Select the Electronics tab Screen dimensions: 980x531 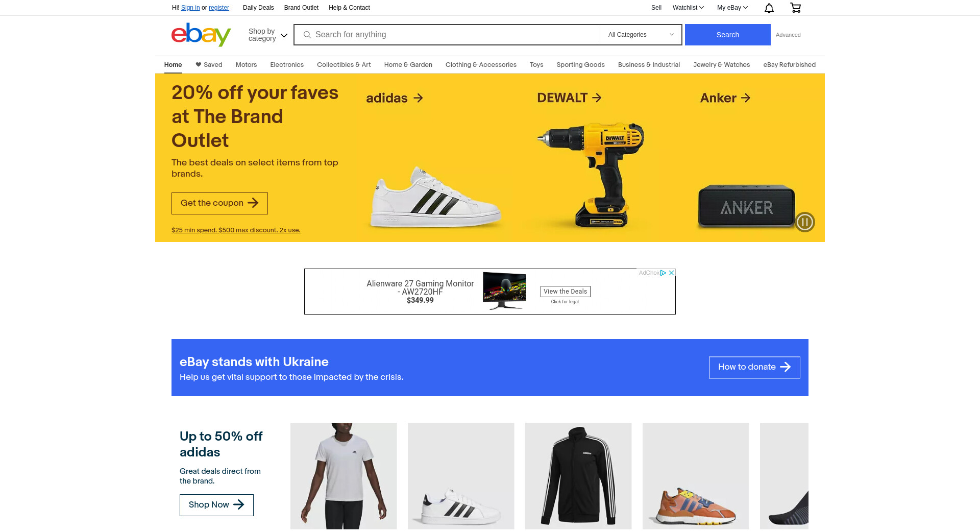287,65
